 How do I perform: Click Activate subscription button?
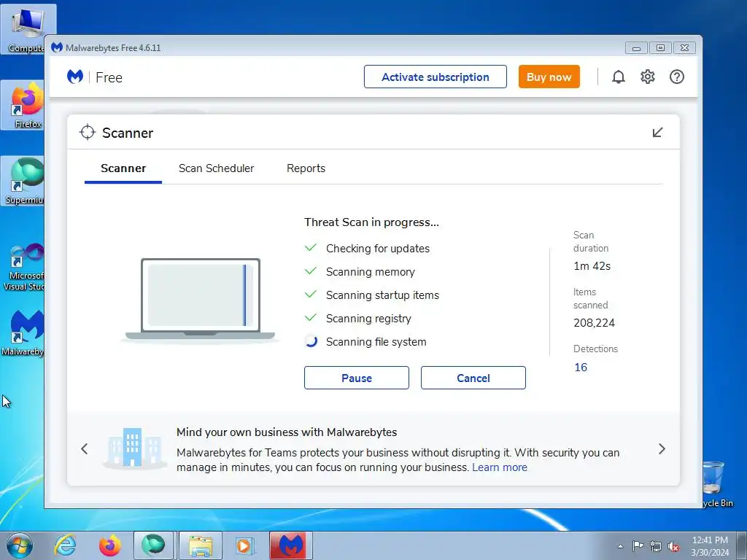tap(436, 77)
